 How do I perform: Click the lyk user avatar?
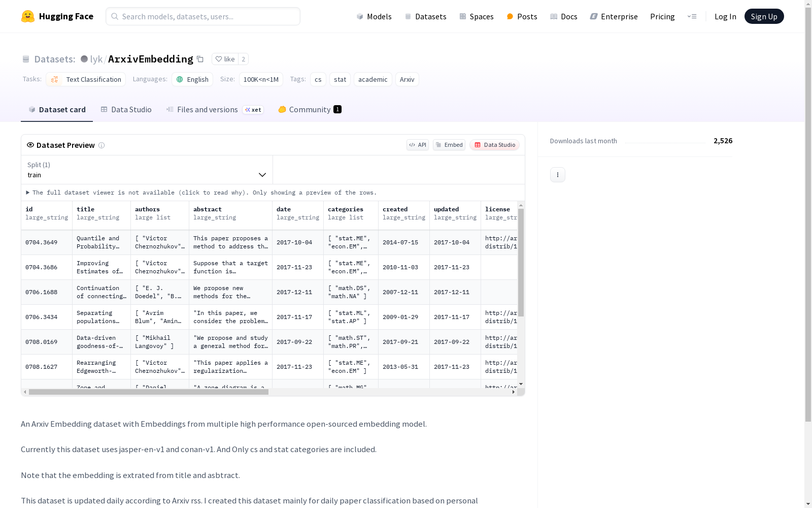tap(84, 59)
